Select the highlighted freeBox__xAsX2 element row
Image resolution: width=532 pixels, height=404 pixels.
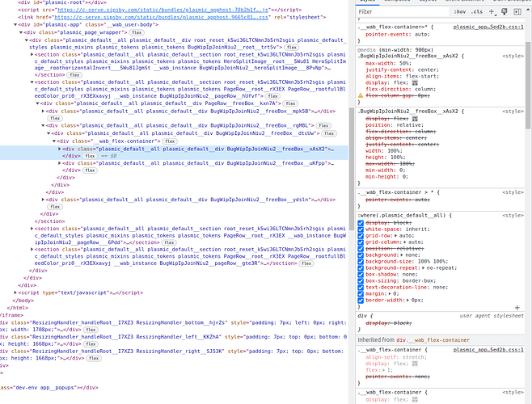(x=202, y=149)
